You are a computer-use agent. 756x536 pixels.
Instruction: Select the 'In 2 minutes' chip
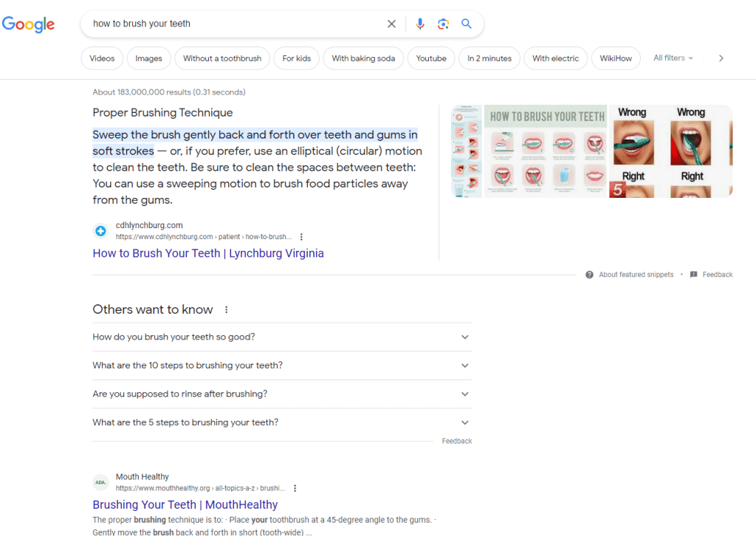[x=489, y=58]
